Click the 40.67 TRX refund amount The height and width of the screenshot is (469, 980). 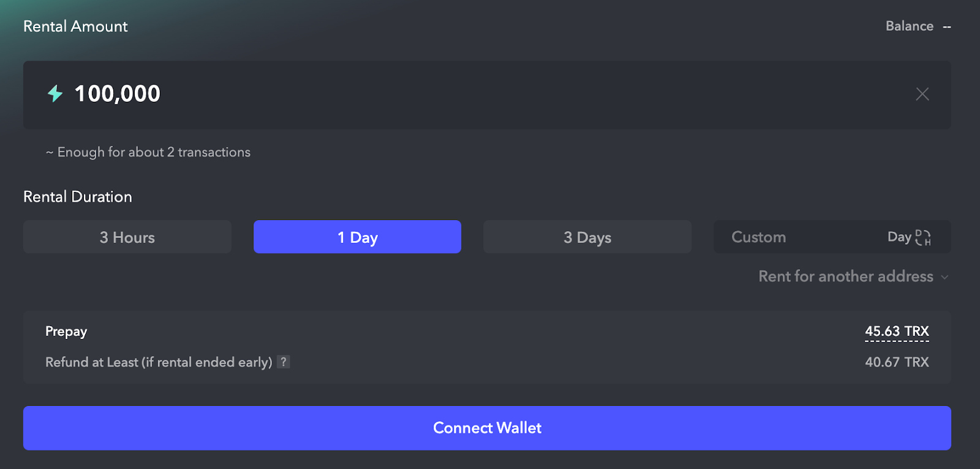click(x=896, y=362)
